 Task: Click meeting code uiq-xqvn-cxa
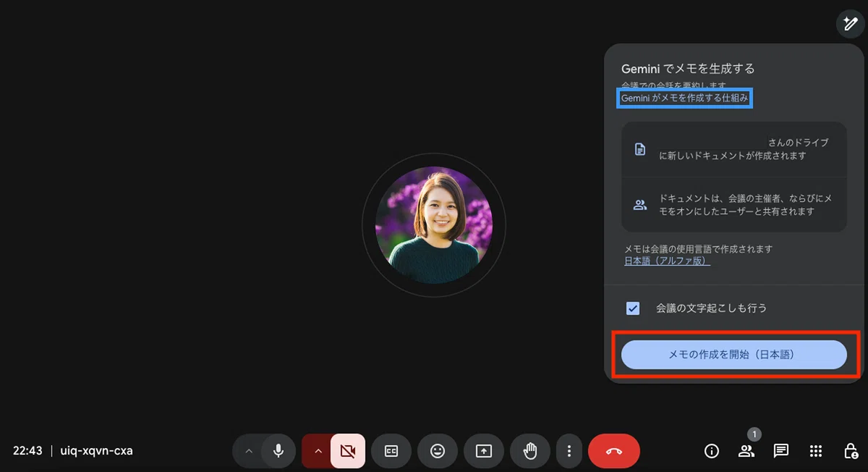[x=96, y=451]
